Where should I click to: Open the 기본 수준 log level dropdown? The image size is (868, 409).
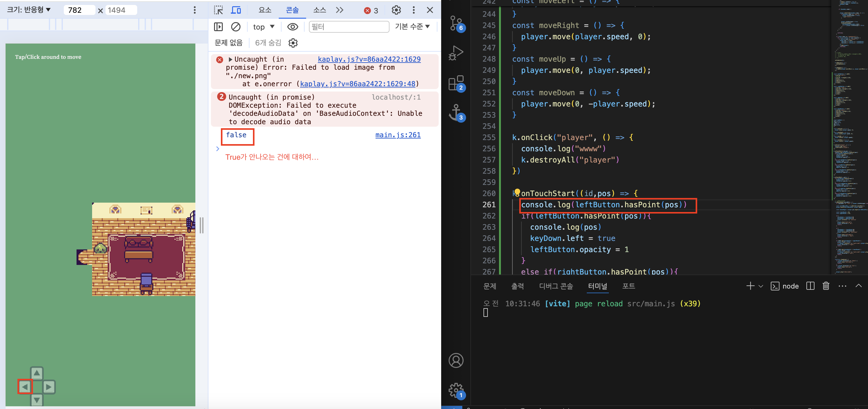click(x=412, y=27)
